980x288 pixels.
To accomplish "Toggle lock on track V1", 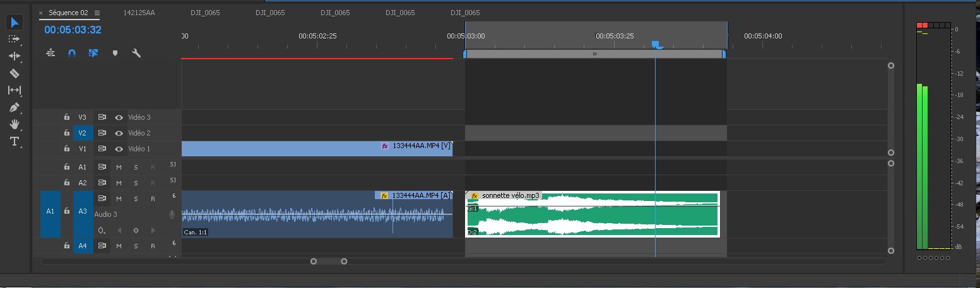I will coord(66,149).
